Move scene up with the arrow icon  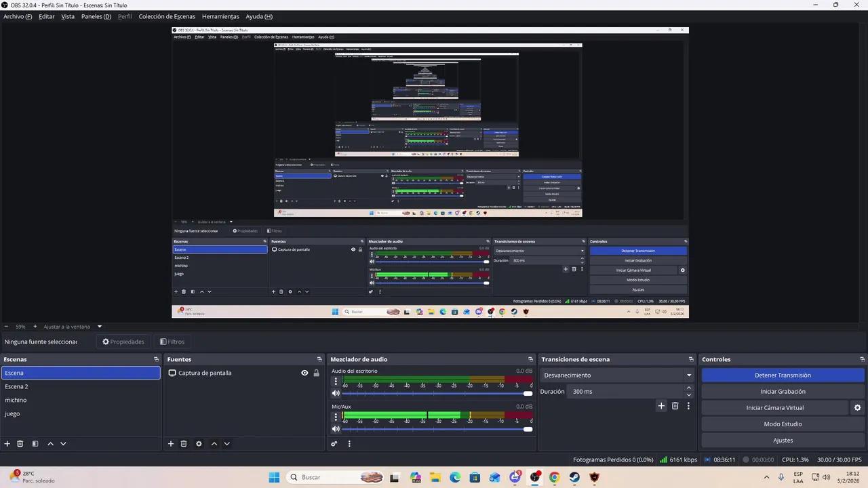tap(50, 443)
